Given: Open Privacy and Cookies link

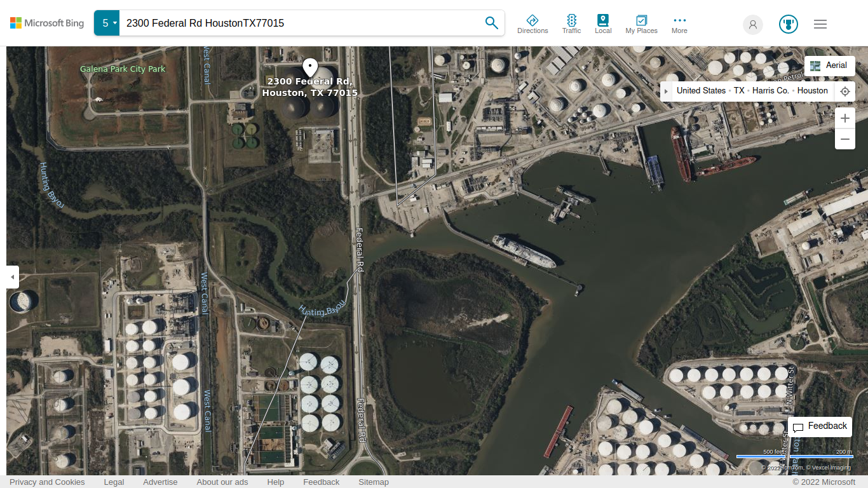Looking at the screenshot, I should pyautogui.click(x=47, y=482).
